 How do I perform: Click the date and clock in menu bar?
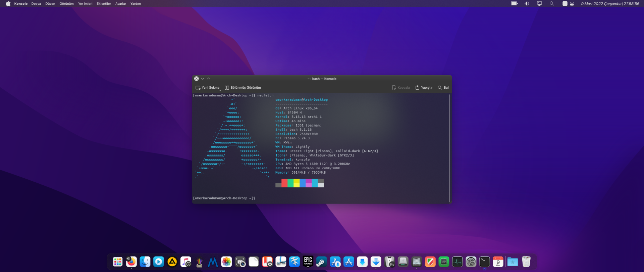(610, 4)
